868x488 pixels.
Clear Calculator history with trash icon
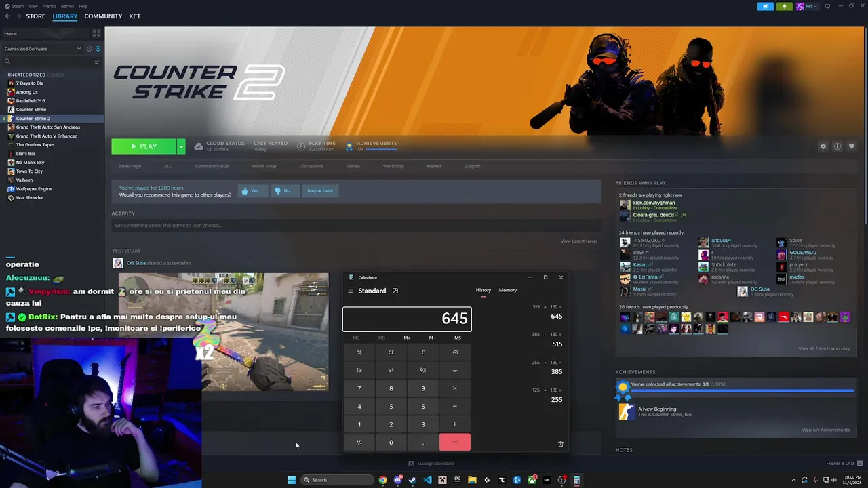coord(561,444)
